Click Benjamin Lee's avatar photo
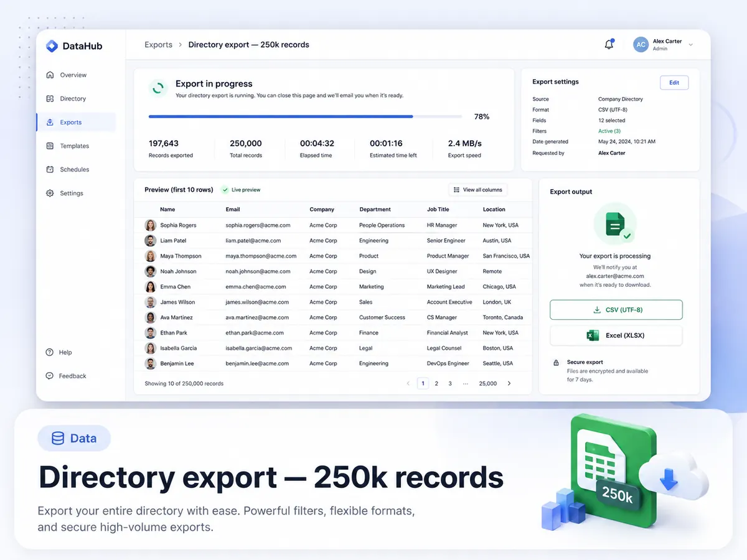Screen dimensions: 747x560 [151, 363]
